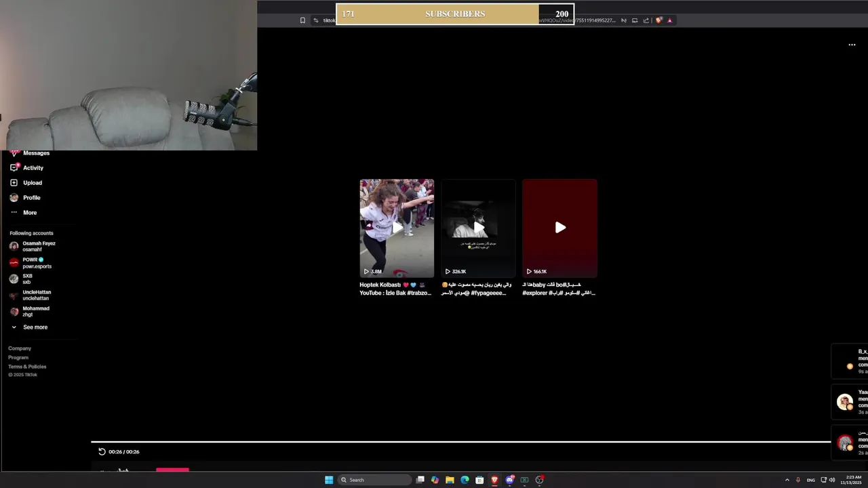Image resolution: width=868 pixels, height=488 pixels.
Task: Open the Messages icon in TikTok sidebar
Action: tap(14, 153)
